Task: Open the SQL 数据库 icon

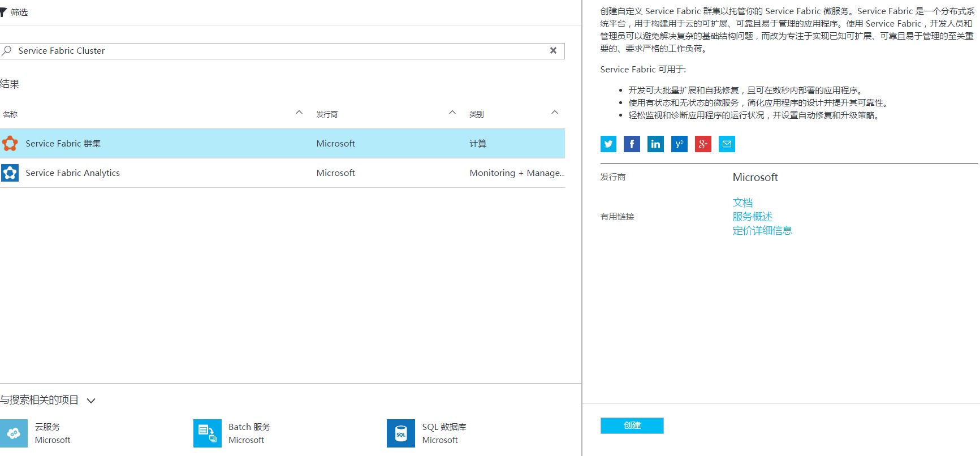Action: 401,433
